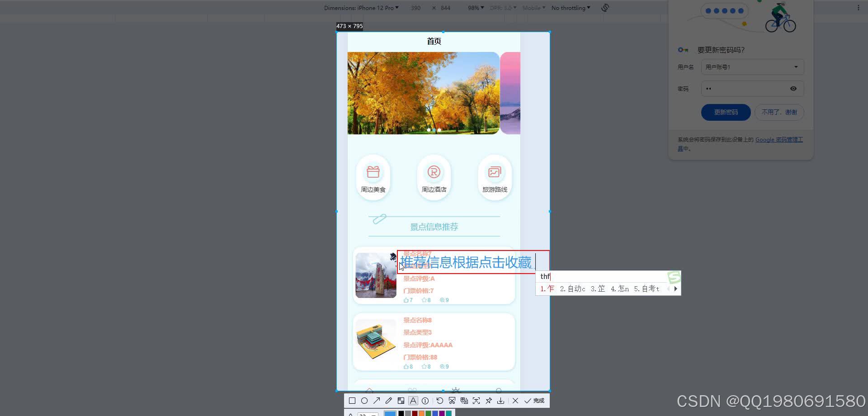The image size is (868, 416).
Task: Select the ellipse annotation tool
Action: pyautogui.click(x=365, y=401)
